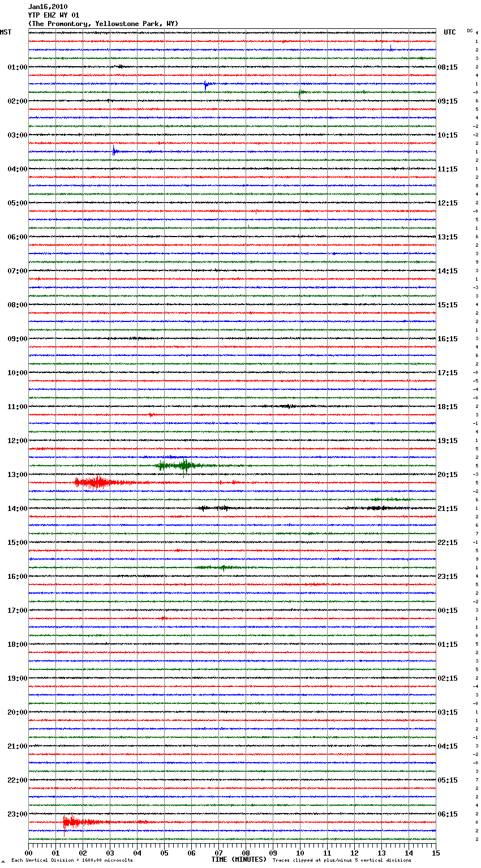
Task: Select the 20:00 MST time label
Action: coord(18,712)
